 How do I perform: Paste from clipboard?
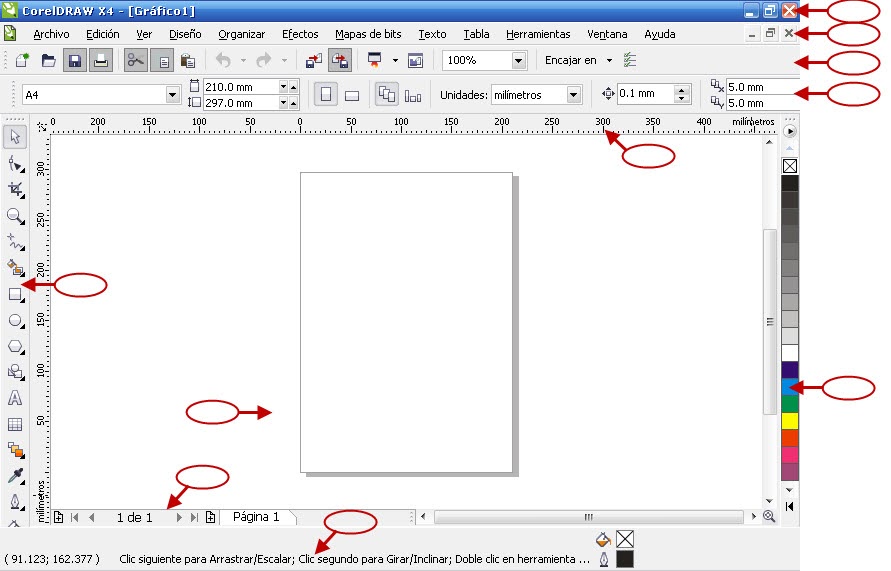point(188,60)
